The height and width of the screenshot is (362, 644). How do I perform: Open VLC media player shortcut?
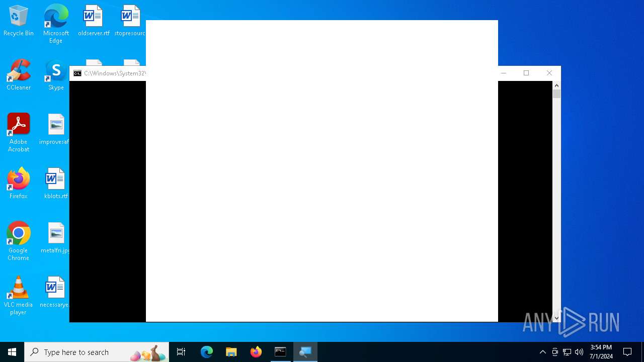tap(19, 296)
